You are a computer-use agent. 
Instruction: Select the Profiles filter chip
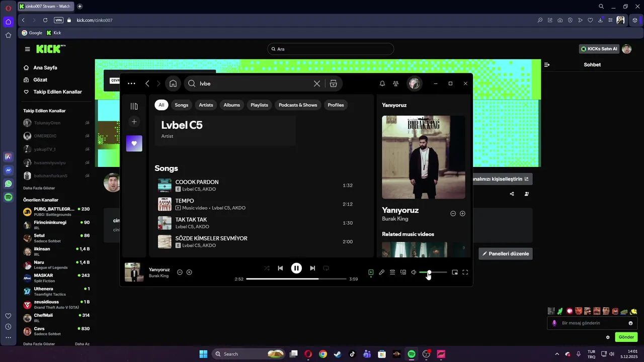coord(336,105)
